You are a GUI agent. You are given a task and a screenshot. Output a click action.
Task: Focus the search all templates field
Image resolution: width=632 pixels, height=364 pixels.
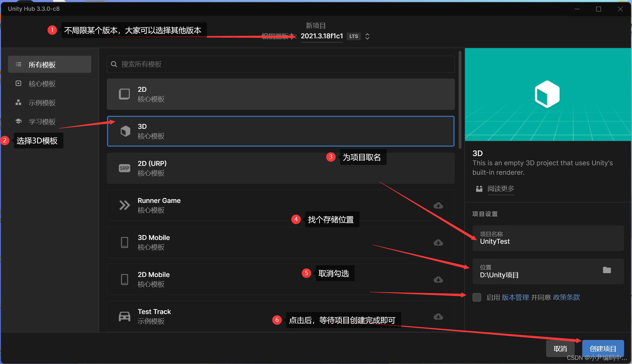(281, 64)
